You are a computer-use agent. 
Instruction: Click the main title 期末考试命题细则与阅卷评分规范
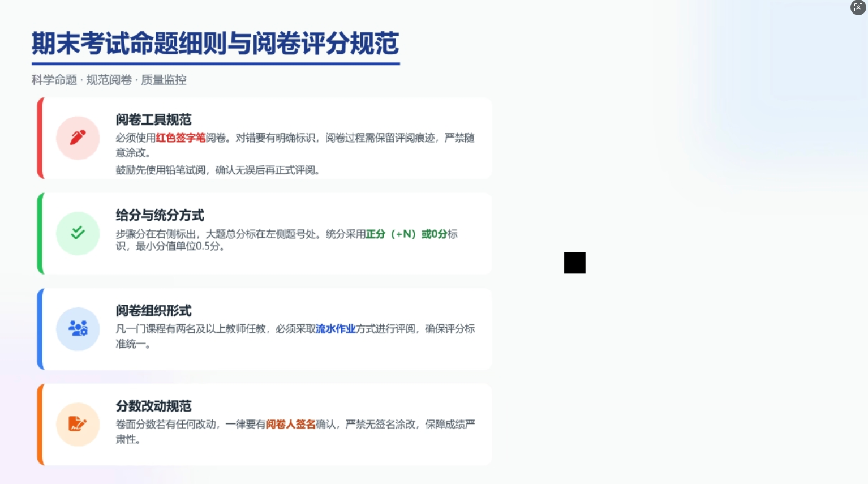pos(215,44)
